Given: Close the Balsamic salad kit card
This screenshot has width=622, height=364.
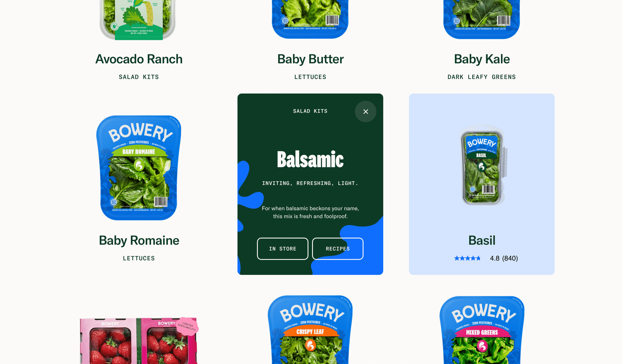Looking at the screenshot, I should [366, 112].
